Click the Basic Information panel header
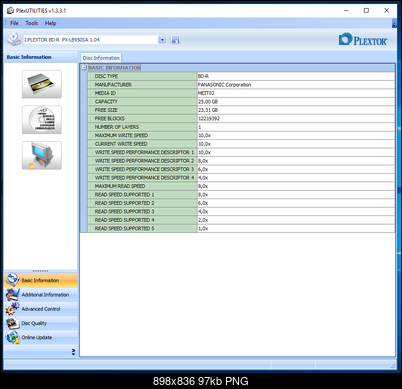 (40, 57)
